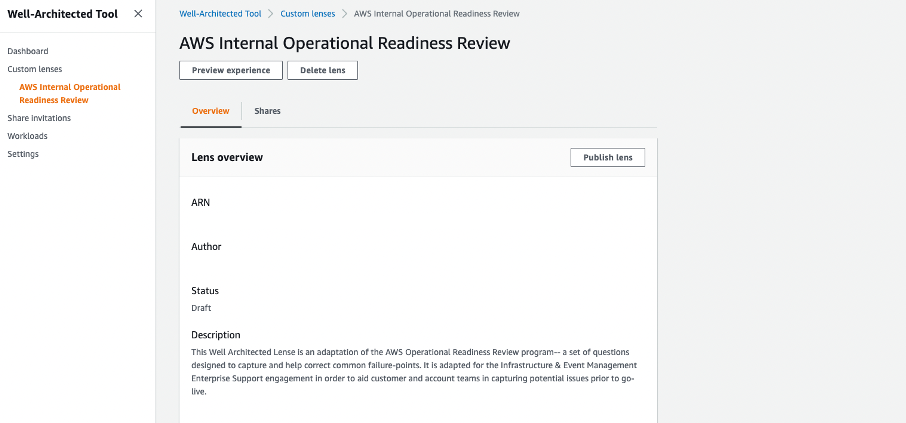
Task: Switch to the Overview tab
Action: click(211, 111)
